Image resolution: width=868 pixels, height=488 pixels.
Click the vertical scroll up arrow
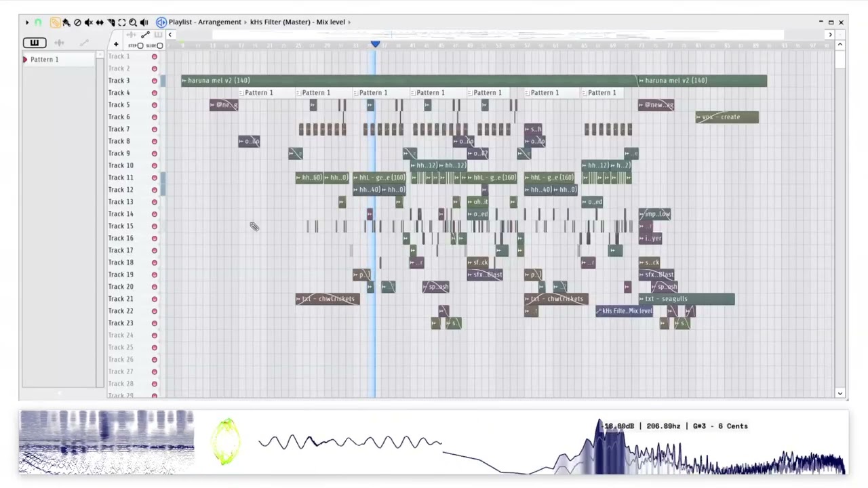click(840, 45)
